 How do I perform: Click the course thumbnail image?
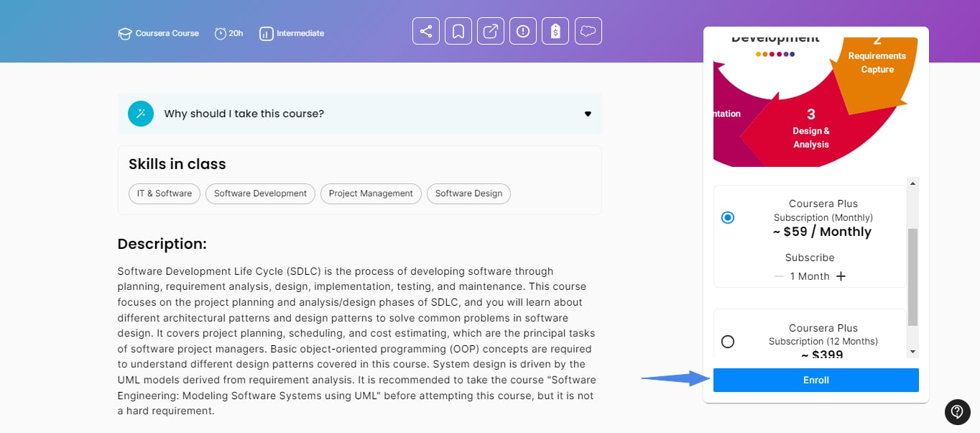[816, 101]
